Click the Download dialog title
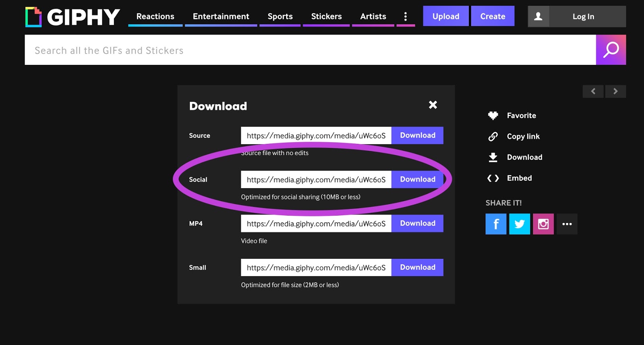644x345 pixels. click(218, 106)
